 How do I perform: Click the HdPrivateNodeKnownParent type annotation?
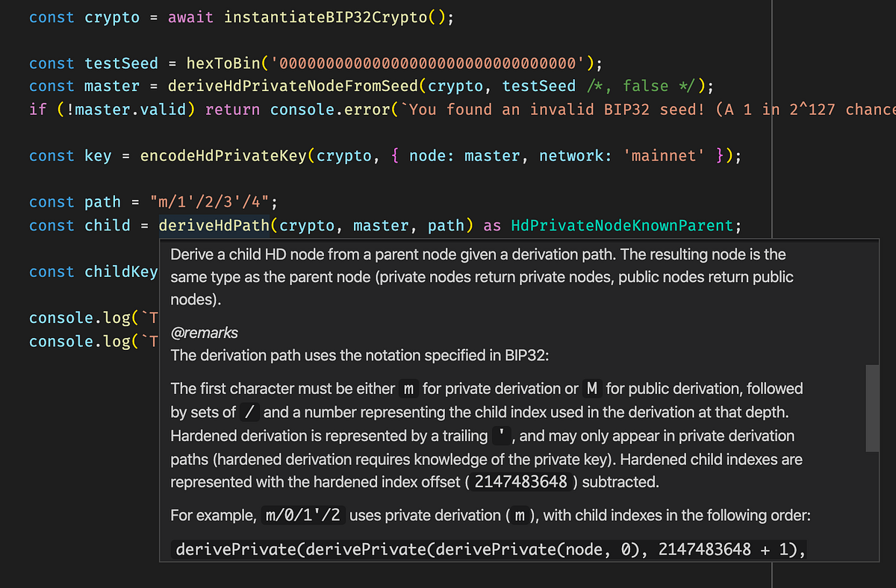(621, 225)
